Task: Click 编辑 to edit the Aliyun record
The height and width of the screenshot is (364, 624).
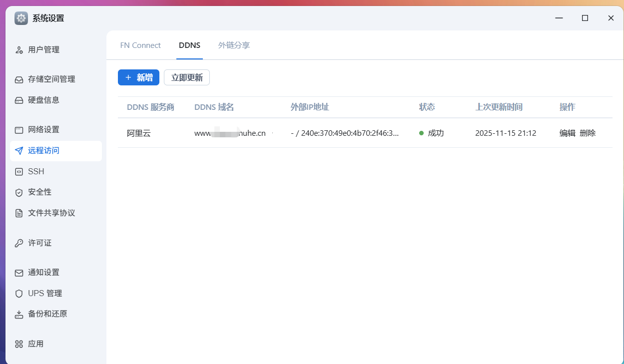Action: [x=567, y=133]
